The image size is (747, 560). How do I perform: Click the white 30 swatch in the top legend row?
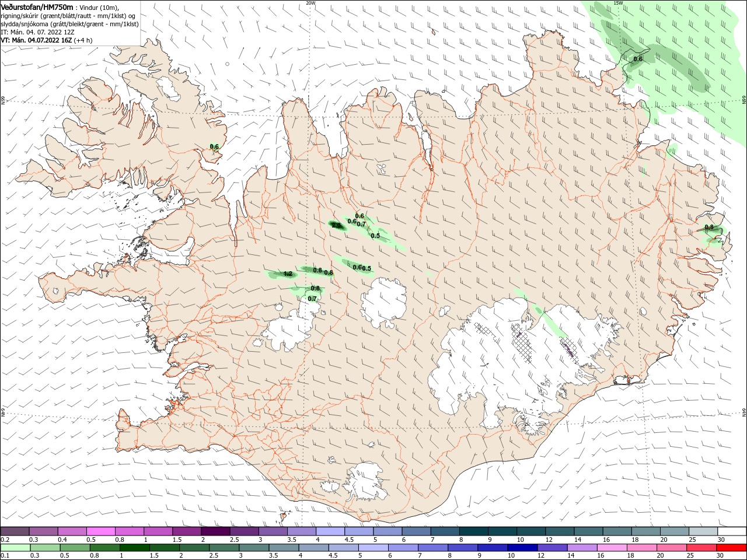[732, 531]
